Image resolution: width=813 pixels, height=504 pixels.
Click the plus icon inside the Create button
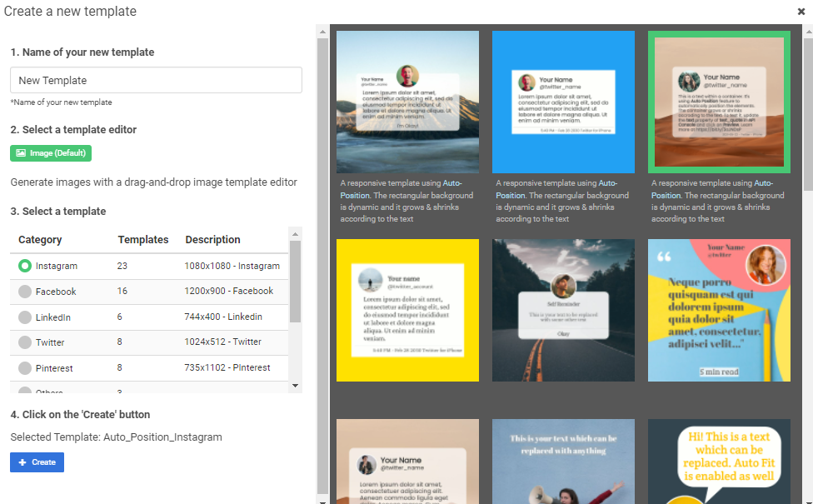pos(23,462)
